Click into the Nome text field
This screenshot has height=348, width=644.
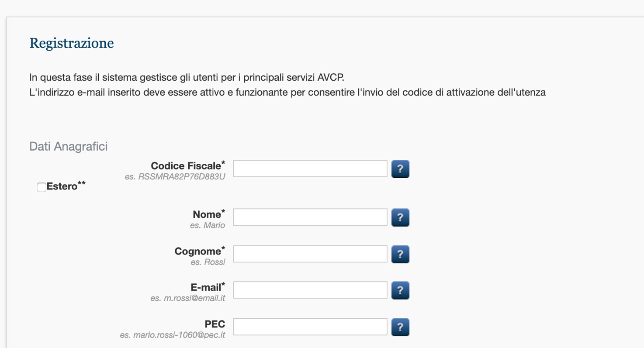click(x=310, y=217)
